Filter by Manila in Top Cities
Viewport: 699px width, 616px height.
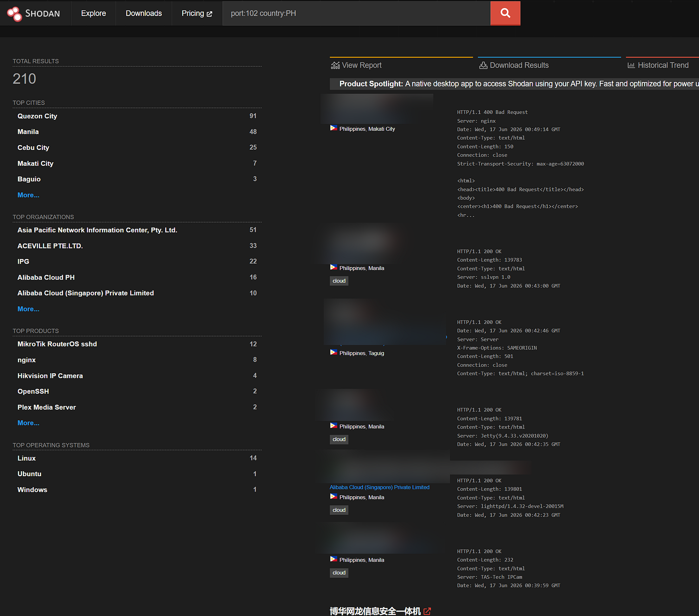(x=28, y=132)
